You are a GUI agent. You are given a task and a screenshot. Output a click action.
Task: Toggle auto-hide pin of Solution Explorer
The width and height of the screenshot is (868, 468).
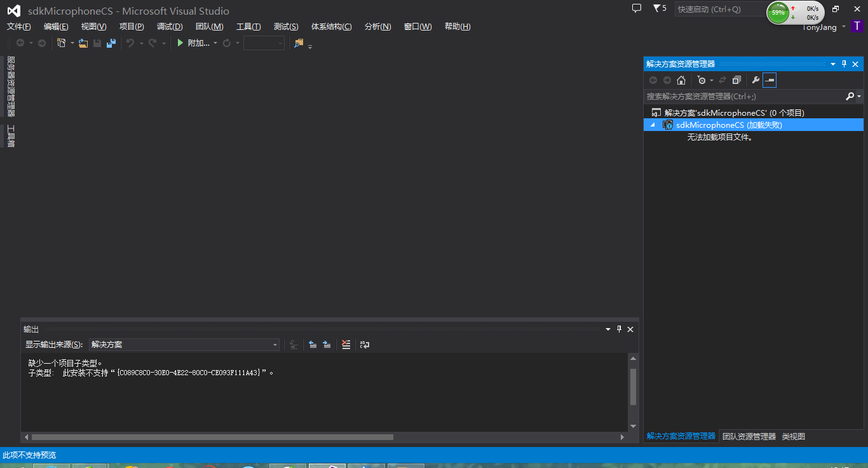(844, 64)
